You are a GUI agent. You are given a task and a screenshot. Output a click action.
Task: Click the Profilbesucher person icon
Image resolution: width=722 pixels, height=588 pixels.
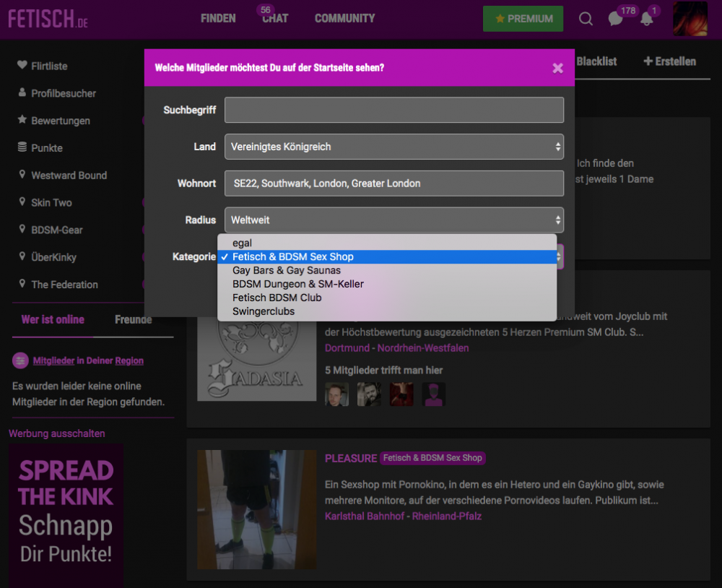(22, 93)
